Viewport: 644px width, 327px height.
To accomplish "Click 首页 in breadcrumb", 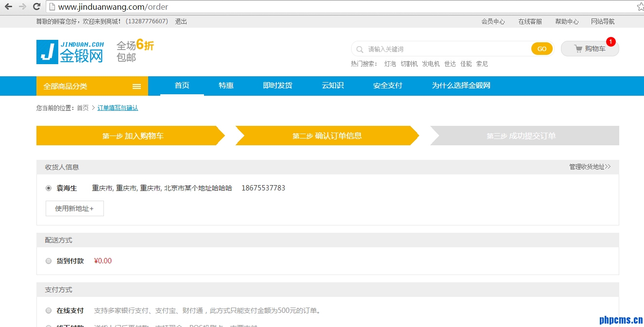I will coord(83,108).
